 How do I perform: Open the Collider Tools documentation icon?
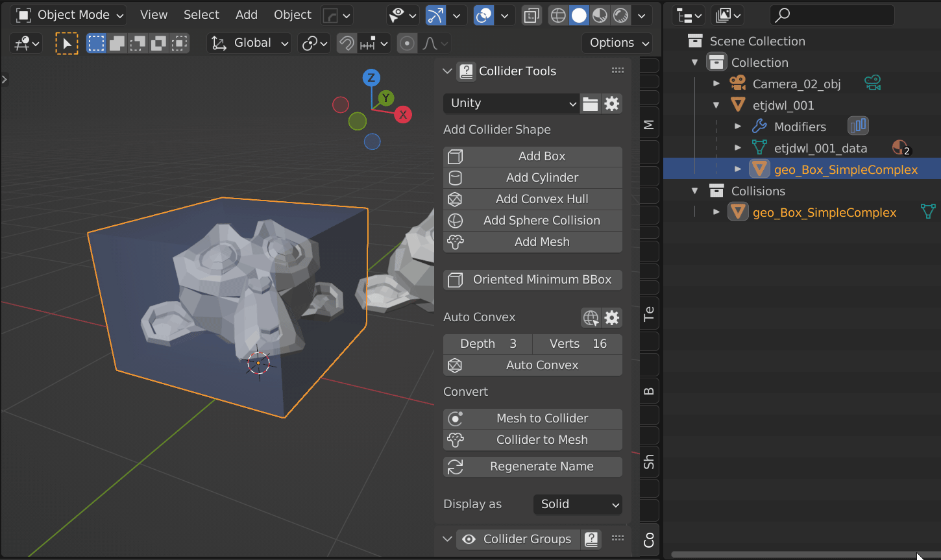pyautogui.click(x=466, y=71)
